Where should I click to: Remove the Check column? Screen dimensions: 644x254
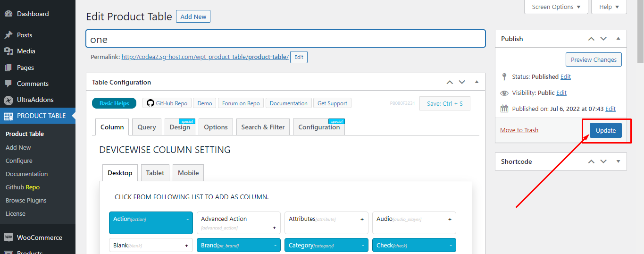coord(451,246)
